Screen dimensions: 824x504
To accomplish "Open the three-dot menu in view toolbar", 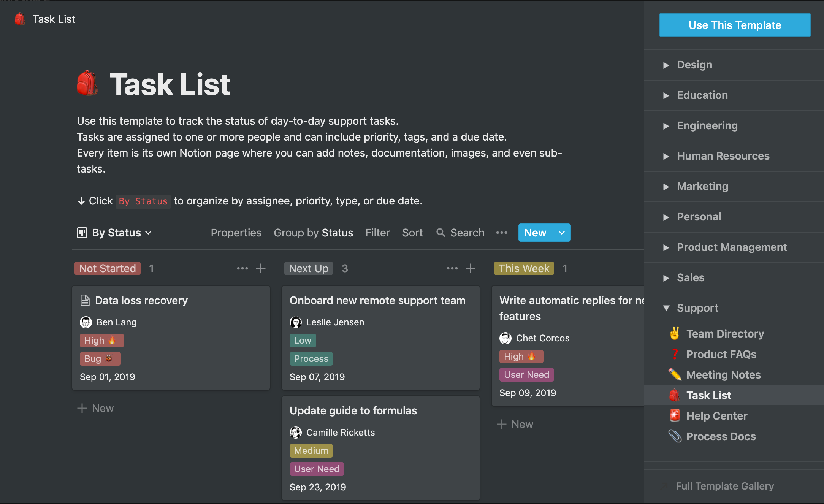I will tap(502, 233).
